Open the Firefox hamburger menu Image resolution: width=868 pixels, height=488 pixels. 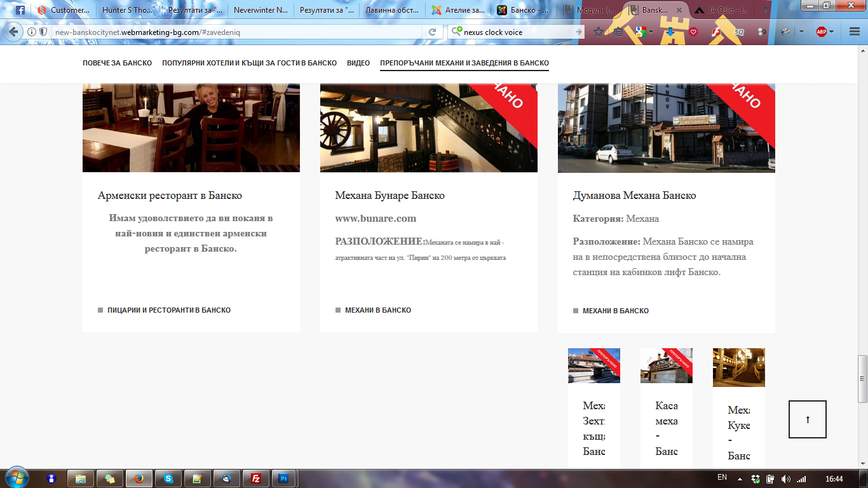[x=853, y=32]
